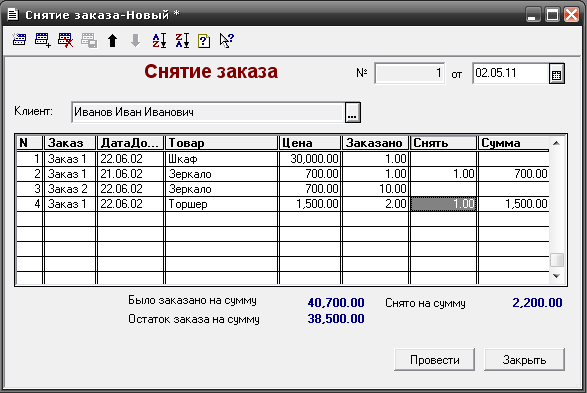The width and height of the screenshot is (587, 393).
Task: Click the Снять column header
Action: coord(444,143)
